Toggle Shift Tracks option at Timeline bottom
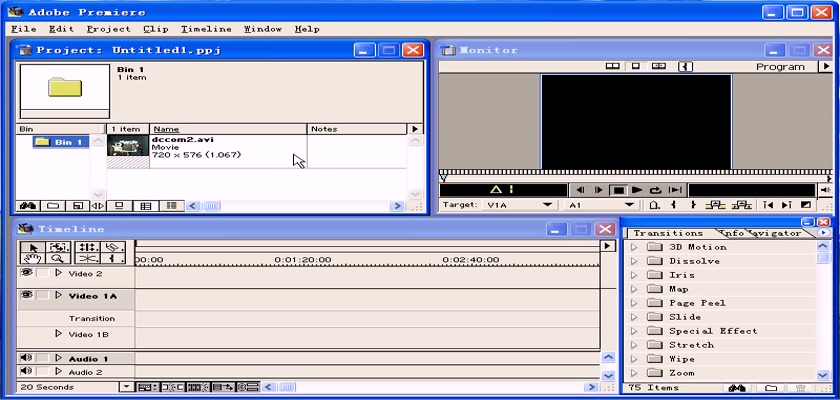 (222, 387)
